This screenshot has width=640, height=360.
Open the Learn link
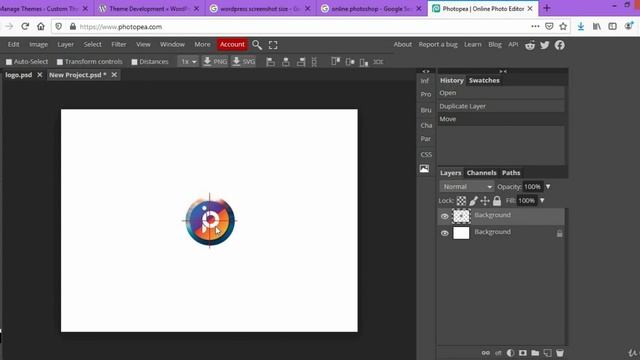coord(473,44)
